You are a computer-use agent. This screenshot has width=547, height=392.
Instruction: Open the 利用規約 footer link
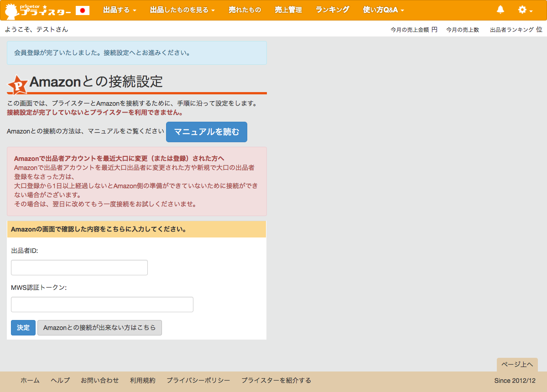143,381
